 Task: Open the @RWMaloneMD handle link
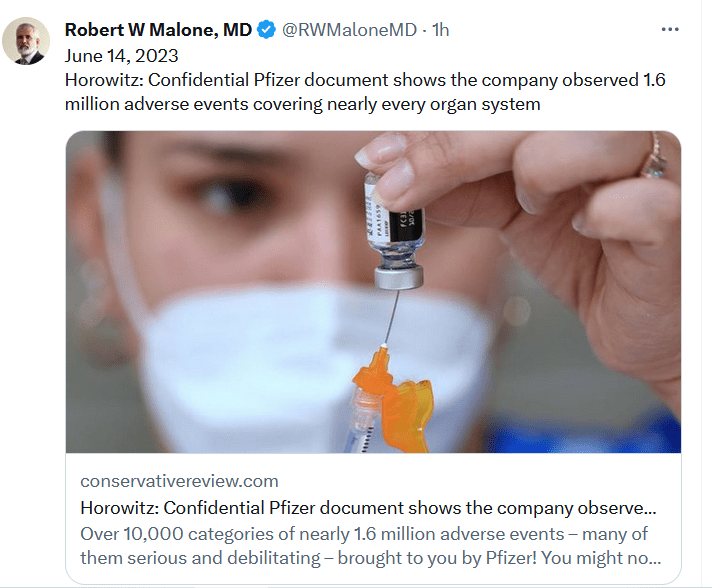pyautogui.click(x=349, y=30)
